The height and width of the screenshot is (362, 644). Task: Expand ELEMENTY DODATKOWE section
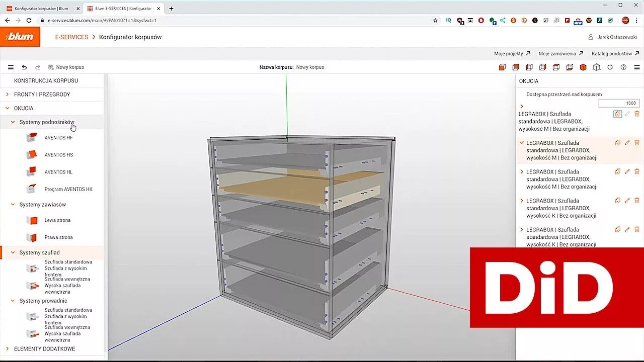(7, 349)
